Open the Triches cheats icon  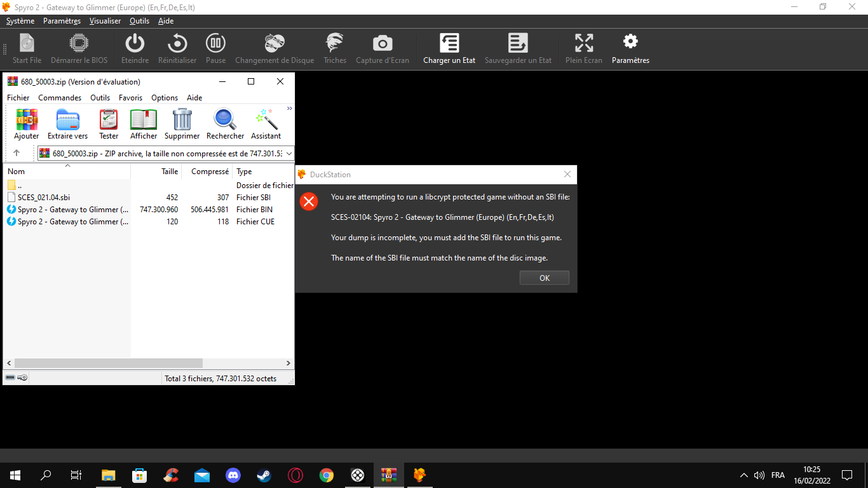coord(335,43)
